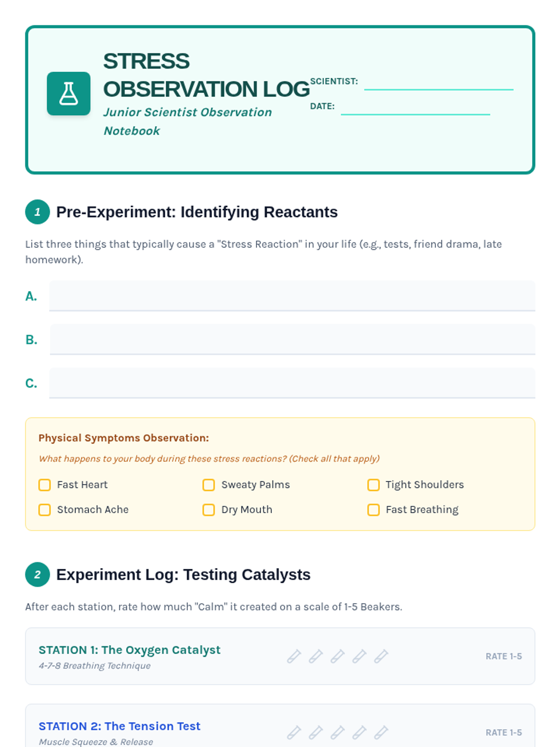
Task: Click the Date entry line
Action: click(x=415, y=109)
